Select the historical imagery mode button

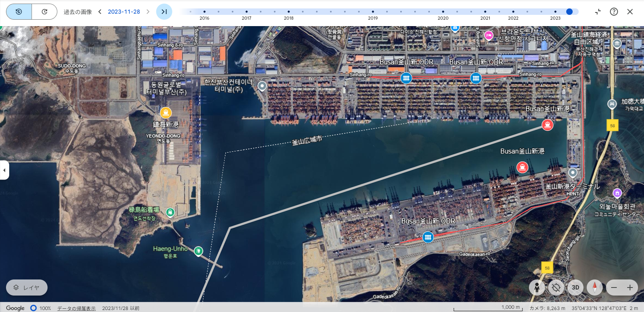19,12
